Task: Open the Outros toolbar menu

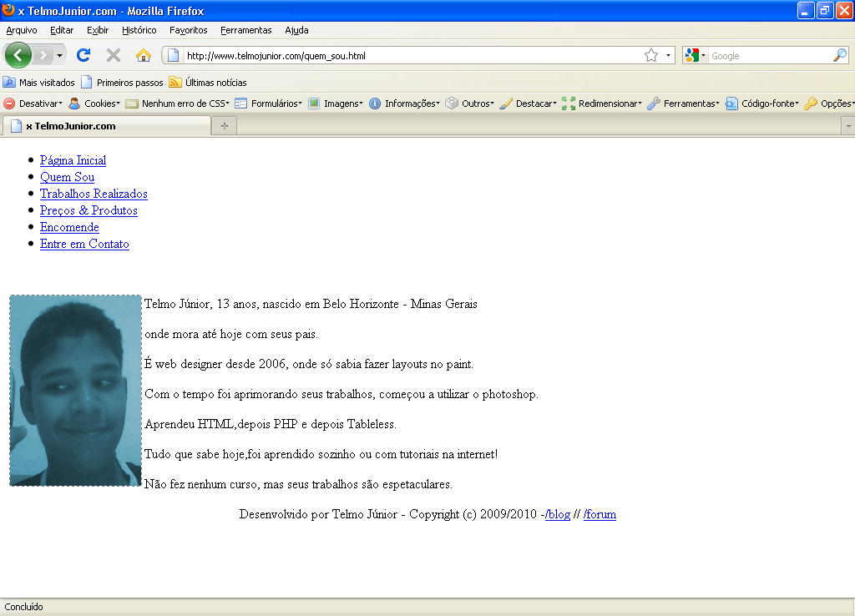Action: (x=469, y=103)
